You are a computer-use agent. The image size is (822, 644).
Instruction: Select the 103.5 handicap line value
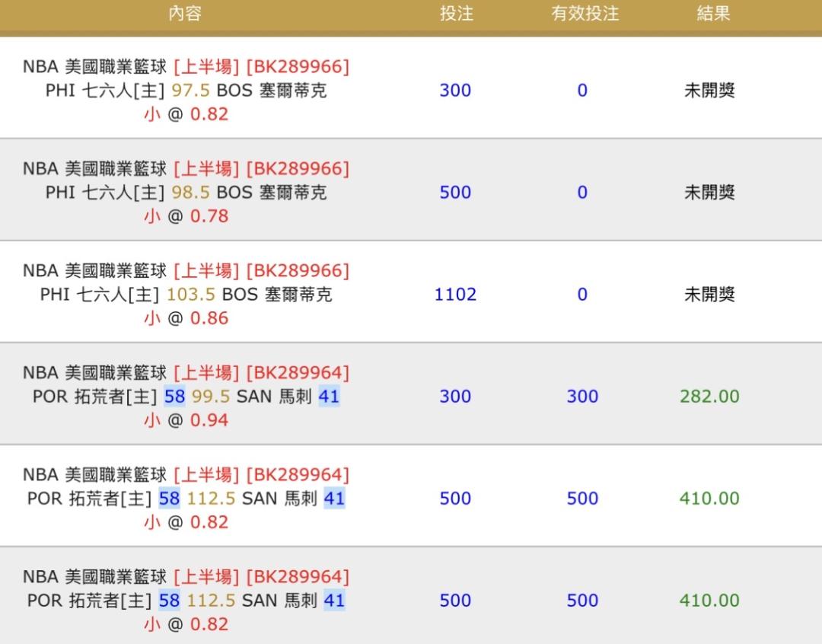tap(190, 295)
